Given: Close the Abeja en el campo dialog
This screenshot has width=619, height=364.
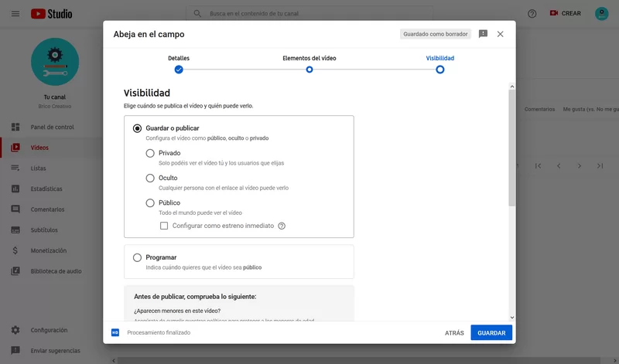Looking at the screenshot, I should 500,34.
